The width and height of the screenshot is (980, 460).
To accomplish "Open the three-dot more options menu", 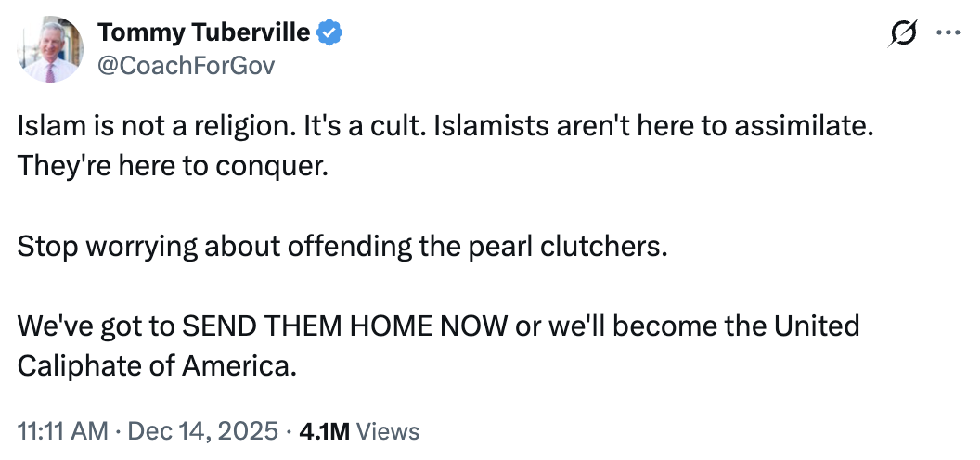I will point(947,34).
